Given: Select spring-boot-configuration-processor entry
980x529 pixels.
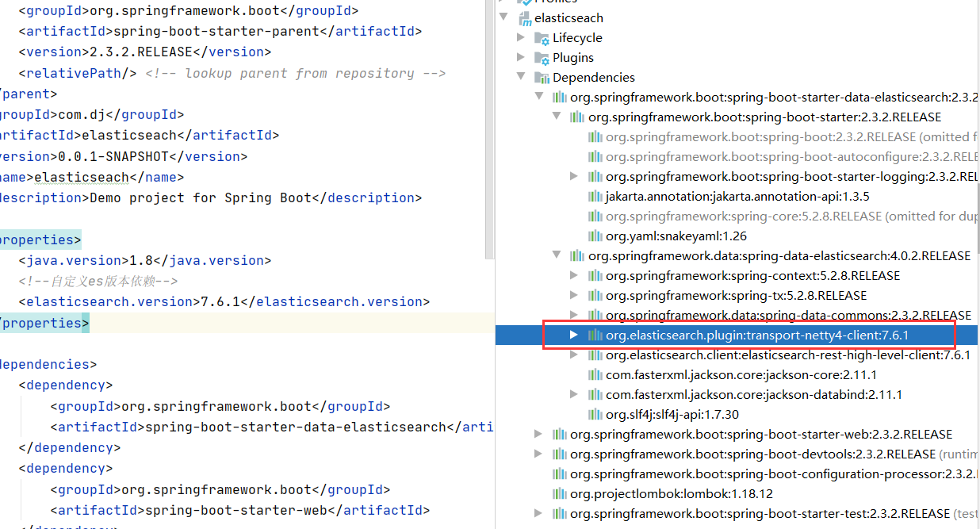Looking at the screenshot, I should [773, 473].
